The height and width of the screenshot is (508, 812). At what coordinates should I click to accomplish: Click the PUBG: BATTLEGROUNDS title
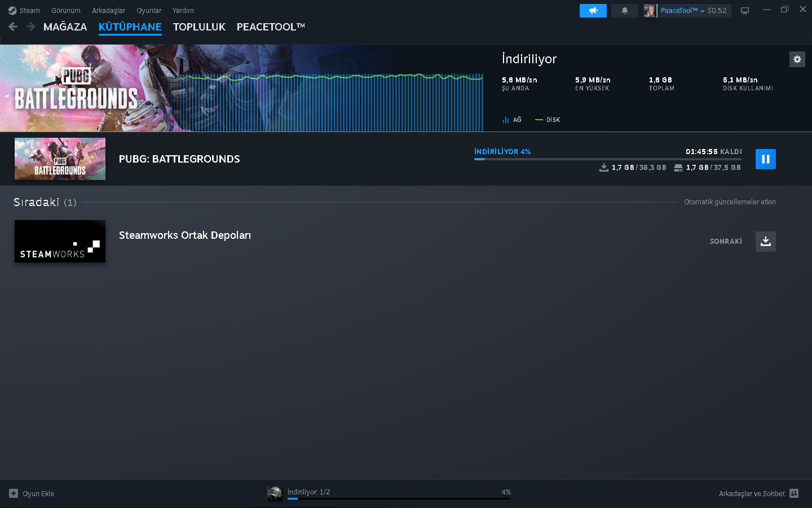pos(179,159)
